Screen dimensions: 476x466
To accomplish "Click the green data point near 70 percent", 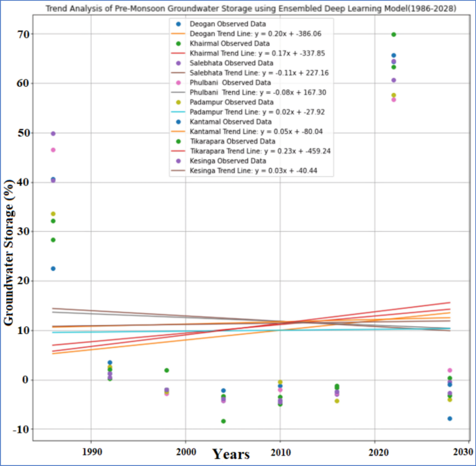I will (x=393, y=35).
